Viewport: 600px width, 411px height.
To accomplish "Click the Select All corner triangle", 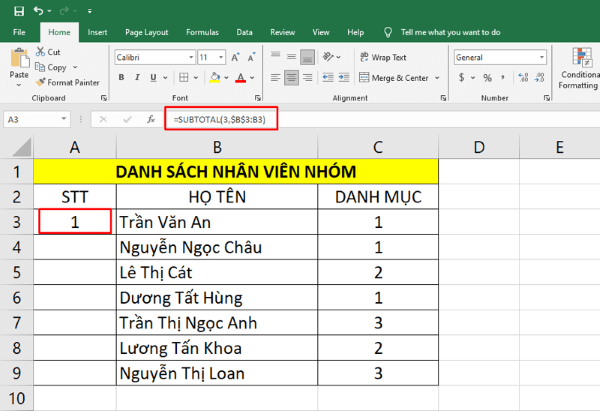I will [x=21, y=147].
